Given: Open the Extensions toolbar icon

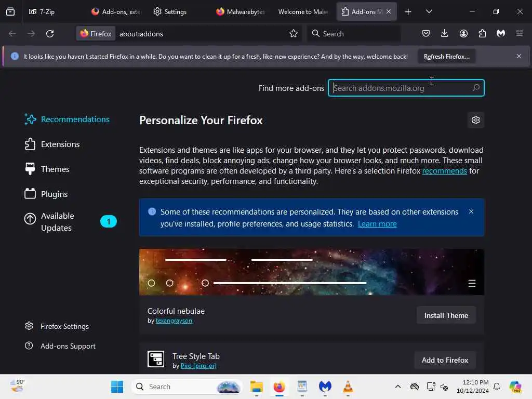Looking at the screenshot, I should (x=482, y=33).
